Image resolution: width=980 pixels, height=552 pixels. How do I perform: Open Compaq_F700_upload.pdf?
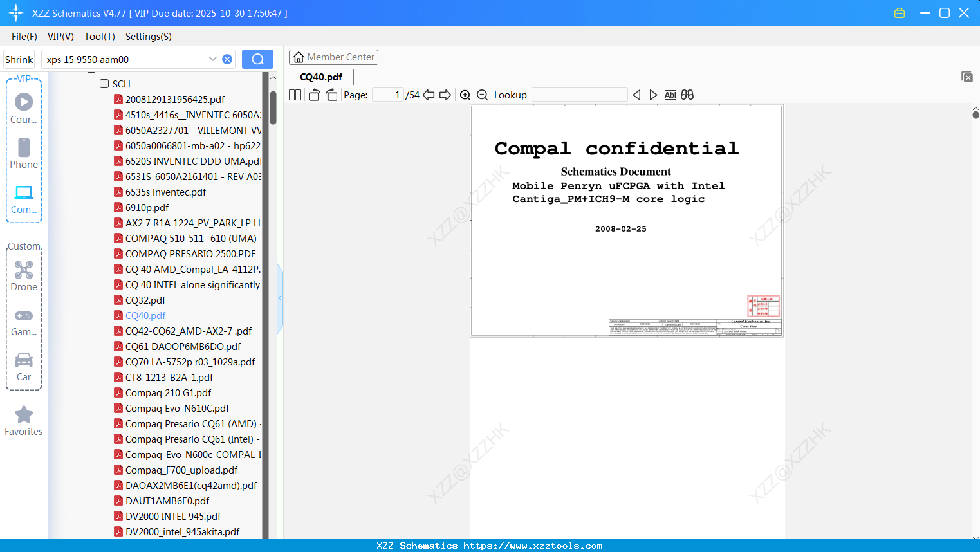(x=181, y=470)
